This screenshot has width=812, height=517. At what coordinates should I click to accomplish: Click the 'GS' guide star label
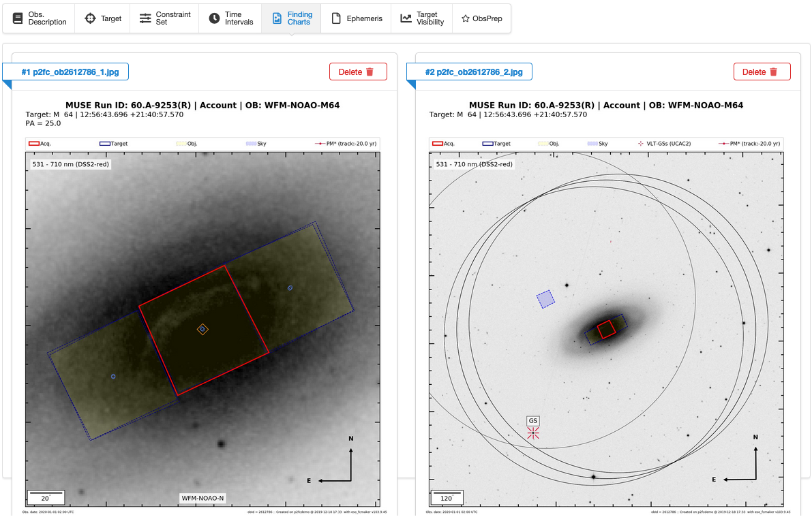(533, 421)
